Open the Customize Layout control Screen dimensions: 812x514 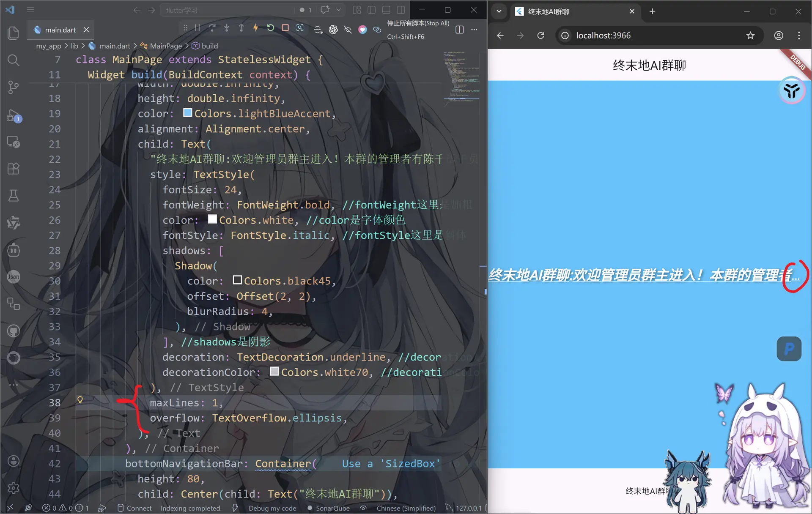[x=357, y=10]
